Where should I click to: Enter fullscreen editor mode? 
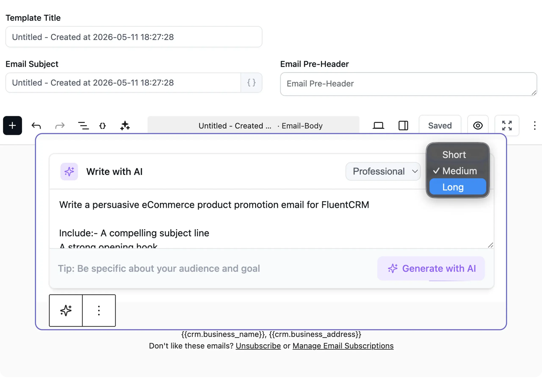tap(507, 126)
